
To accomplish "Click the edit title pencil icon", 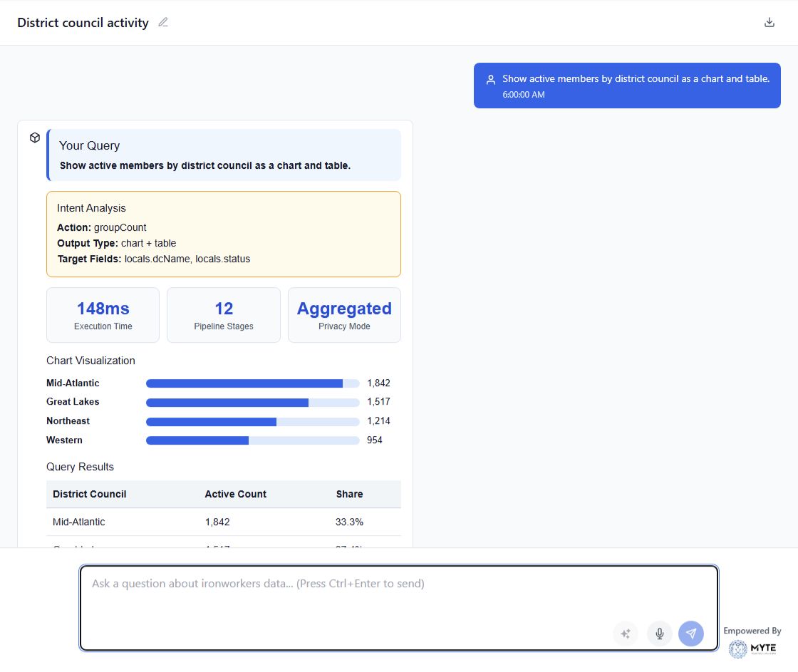I will coord(163,22).
